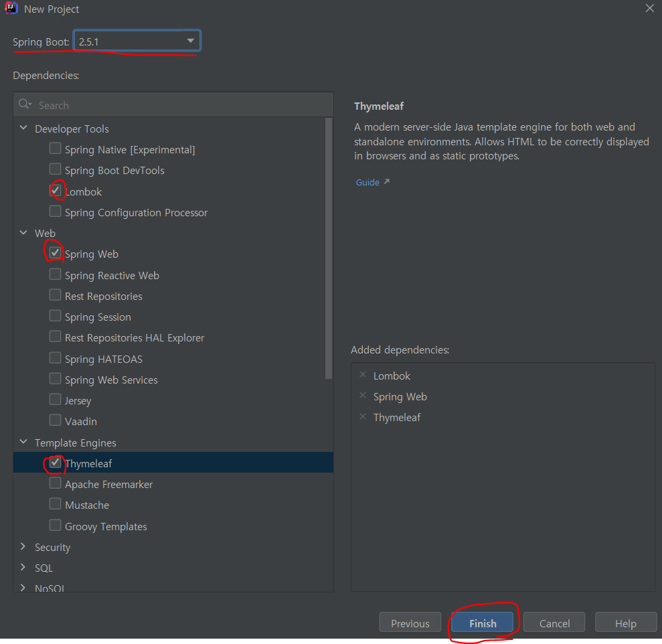Image resolution: width=662 pixels, height=644 pixels.
Task: Select the Spring Web row label
Action: coord(91,254)
